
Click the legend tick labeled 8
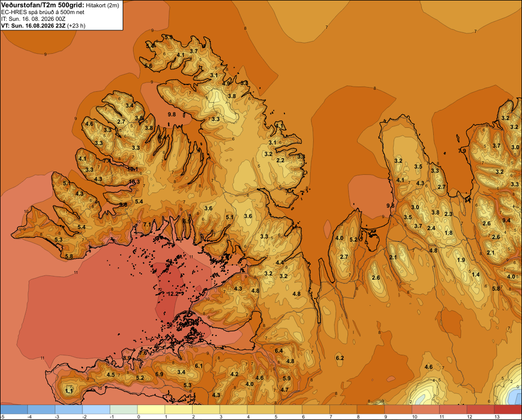[x=358, y=417]
